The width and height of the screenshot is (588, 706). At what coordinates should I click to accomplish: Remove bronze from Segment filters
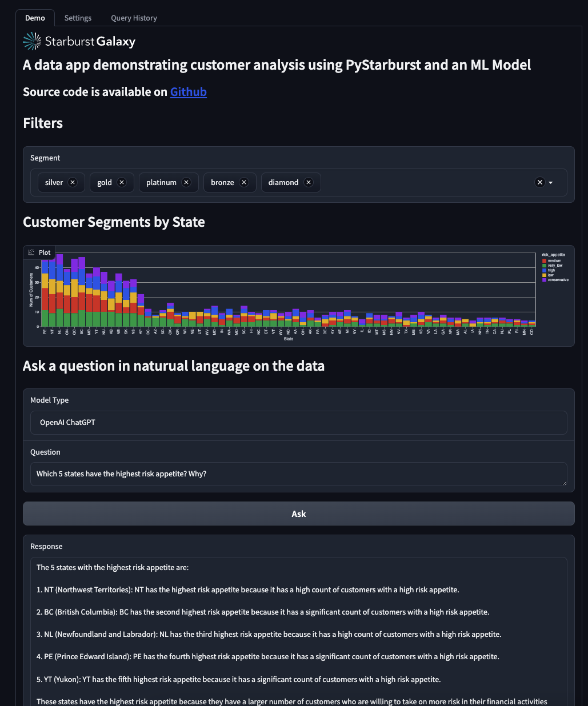pos(244,182)
